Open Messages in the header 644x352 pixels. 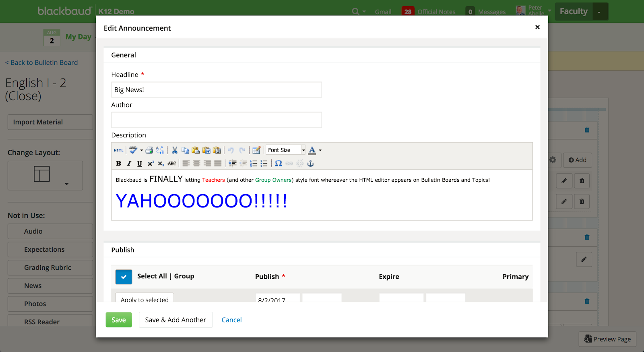click(x=485, y=12)
